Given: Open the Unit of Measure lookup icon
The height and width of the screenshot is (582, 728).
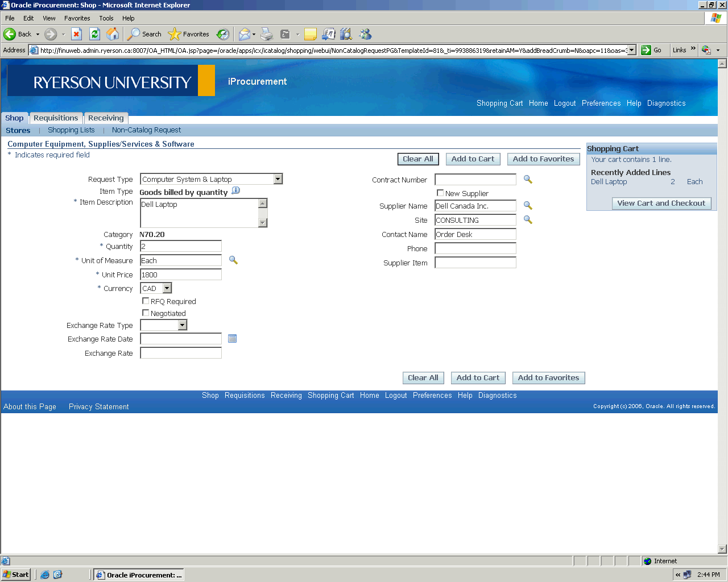Looking at the screenshot, I should tap(233, 260).
